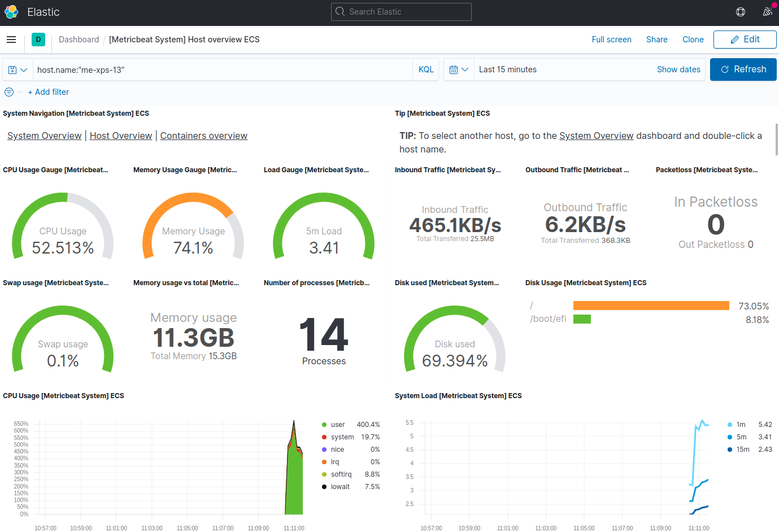Open System Overview navigation link

(x=45, y=136)
